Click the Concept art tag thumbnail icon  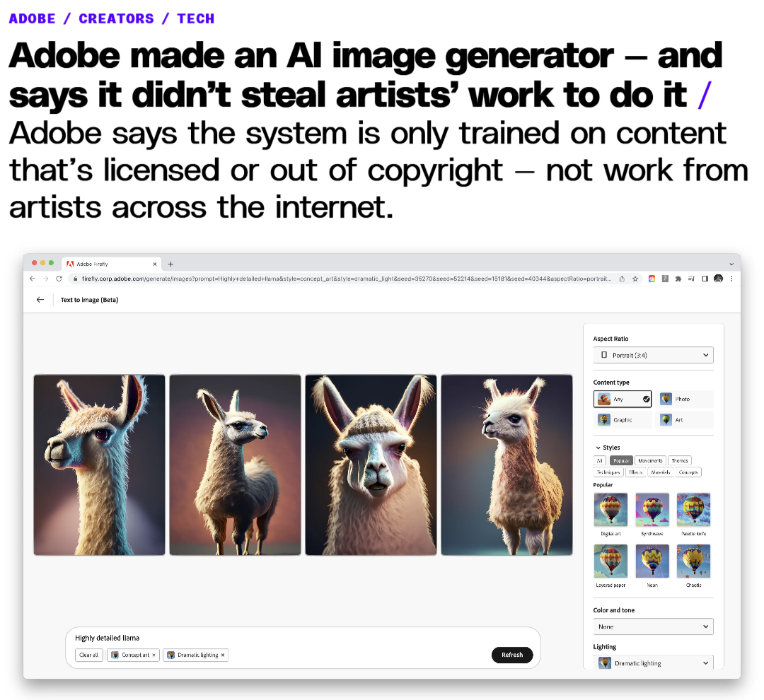point(115,655)
